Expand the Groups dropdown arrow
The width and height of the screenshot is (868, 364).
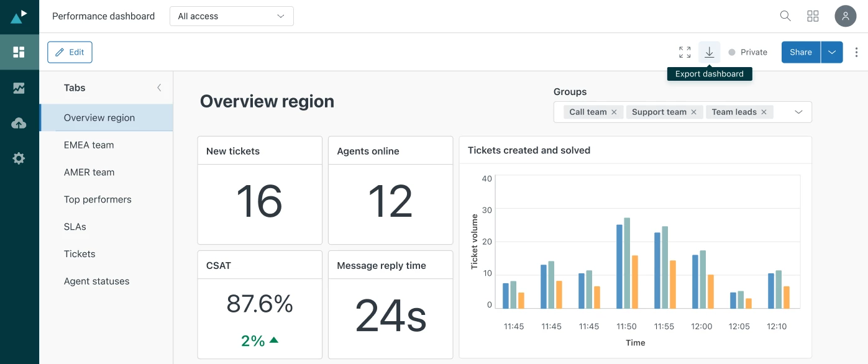[x=799, y=112]
